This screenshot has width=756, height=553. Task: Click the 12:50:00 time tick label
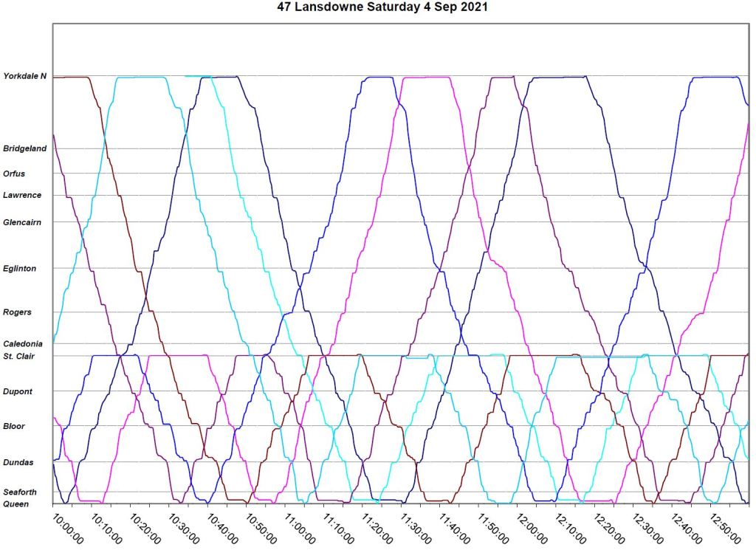pyautogui.click(x=724, y=525)
